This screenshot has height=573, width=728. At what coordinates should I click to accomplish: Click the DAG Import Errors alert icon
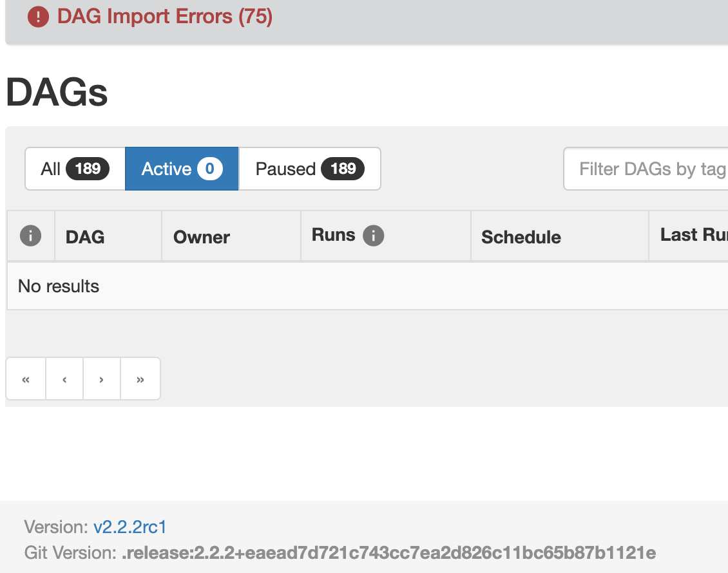pos(38,17)
